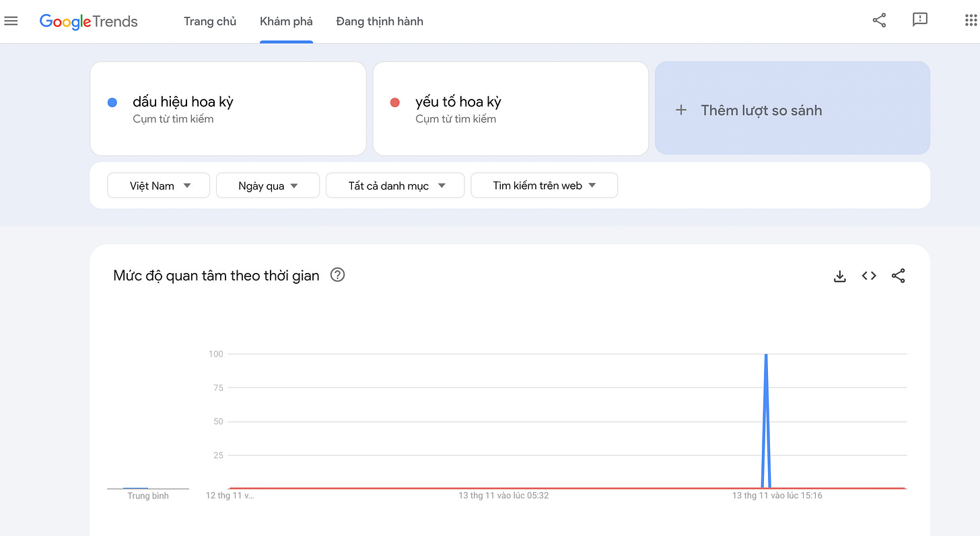The width and height of the screenshot is (980, 536).
Task: Open the hamburger main menu
Action: click(x=11, y=21)
